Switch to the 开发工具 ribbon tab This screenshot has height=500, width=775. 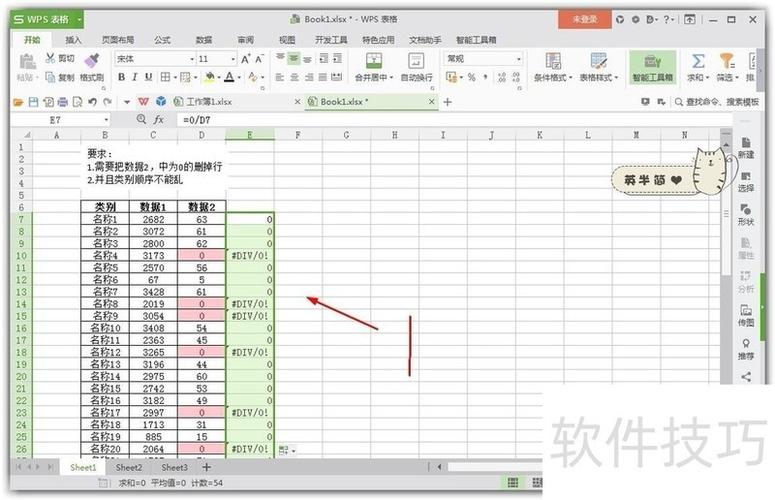pos(331,40)
